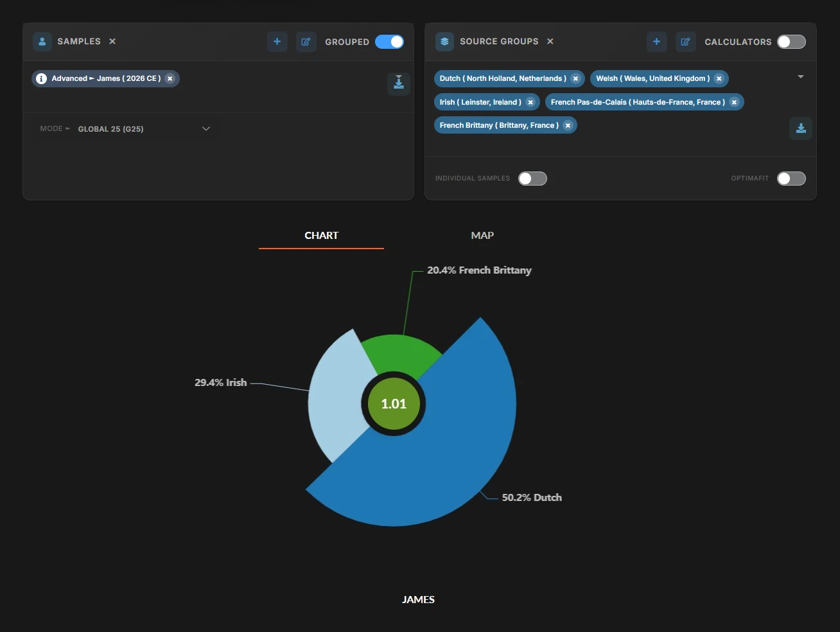The width and height of the screenshot is (840, 632).
Task: Turn off the Grouped toggle
Action: click(x=389, y=42)
